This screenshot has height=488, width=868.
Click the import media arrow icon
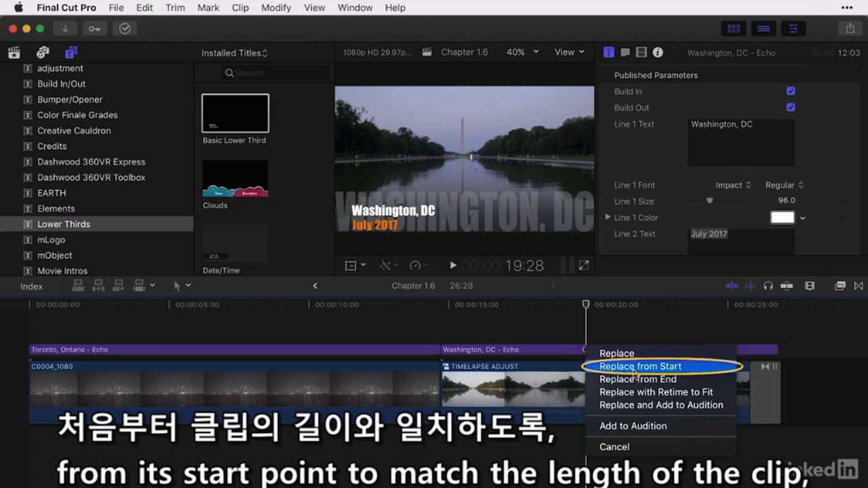[65, 28]
